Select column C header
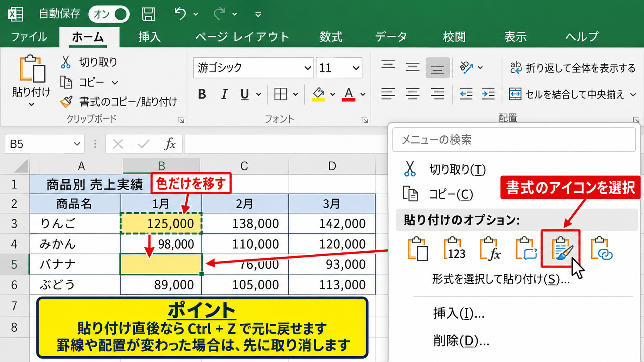The width and height of the screenshot is (644, 362). click(x=244, y=166)
